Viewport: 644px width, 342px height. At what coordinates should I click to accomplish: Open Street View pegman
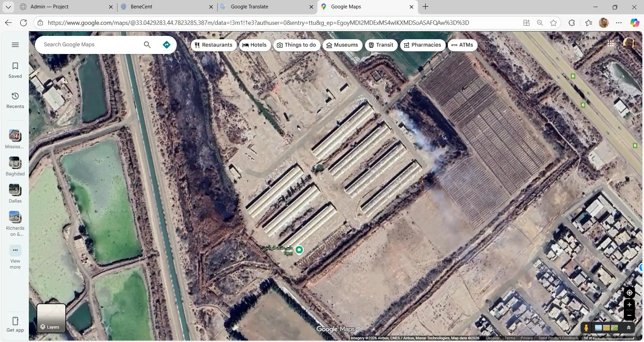(586, 328)
